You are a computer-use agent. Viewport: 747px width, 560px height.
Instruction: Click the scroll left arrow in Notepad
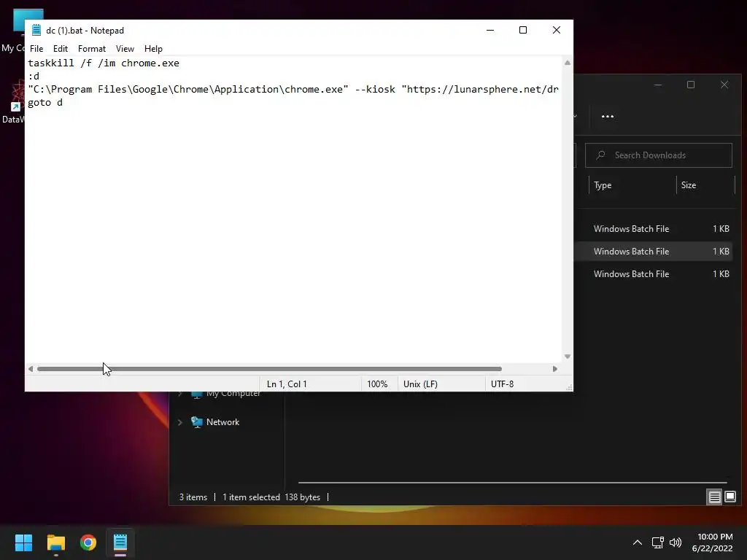click(31, 369)
